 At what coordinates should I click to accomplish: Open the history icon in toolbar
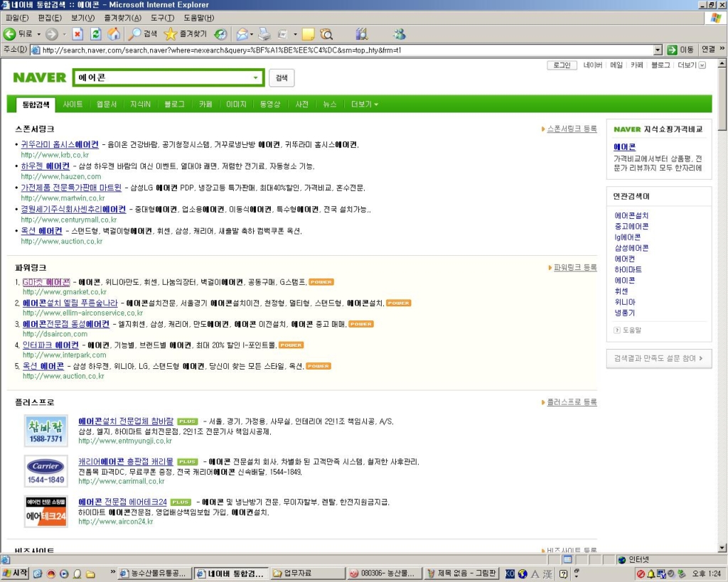click(221, 34)
